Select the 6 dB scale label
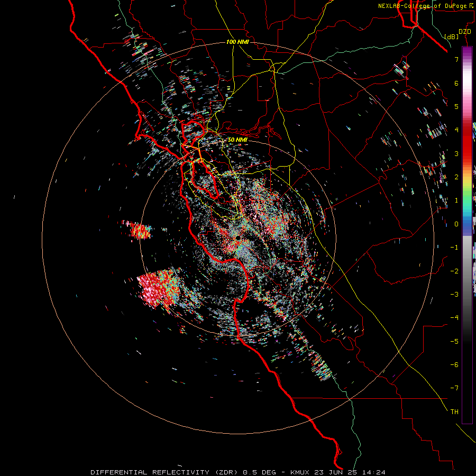The height and width of the screenshot is (476, 476). (x=456, y=83)
